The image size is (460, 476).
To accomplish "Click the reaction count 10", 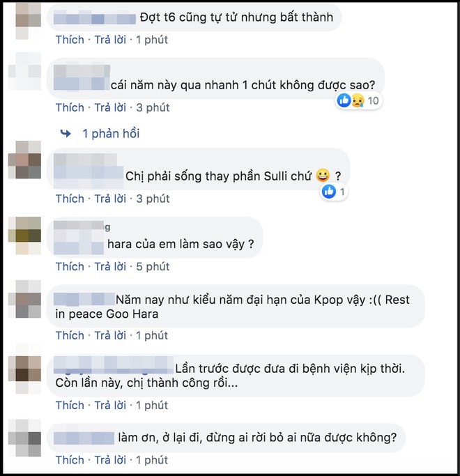I will pos(373,101).
